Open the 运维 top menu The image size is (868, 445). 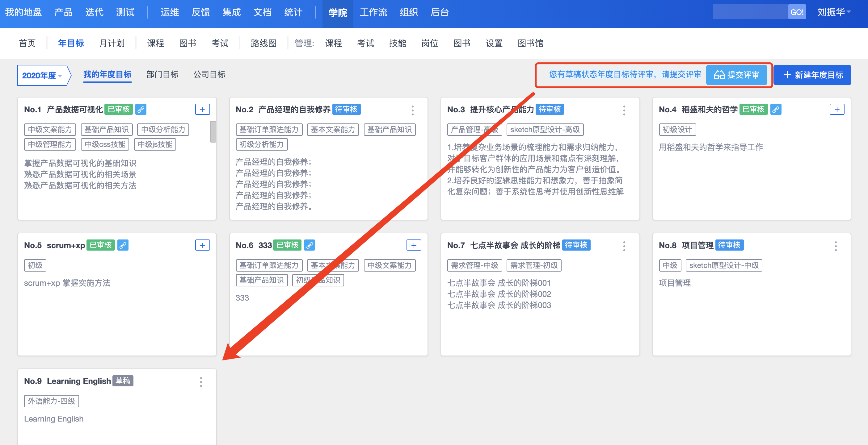[170, 12]
